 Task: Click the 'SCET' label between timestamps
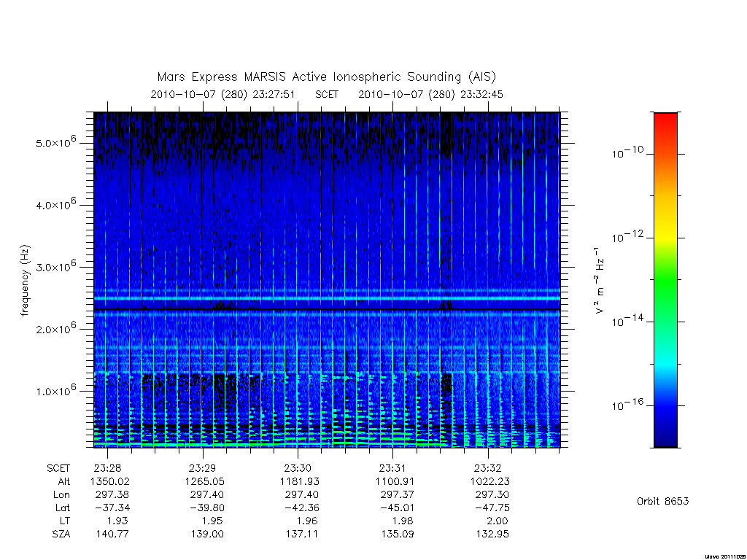click(x=327, y=94)
